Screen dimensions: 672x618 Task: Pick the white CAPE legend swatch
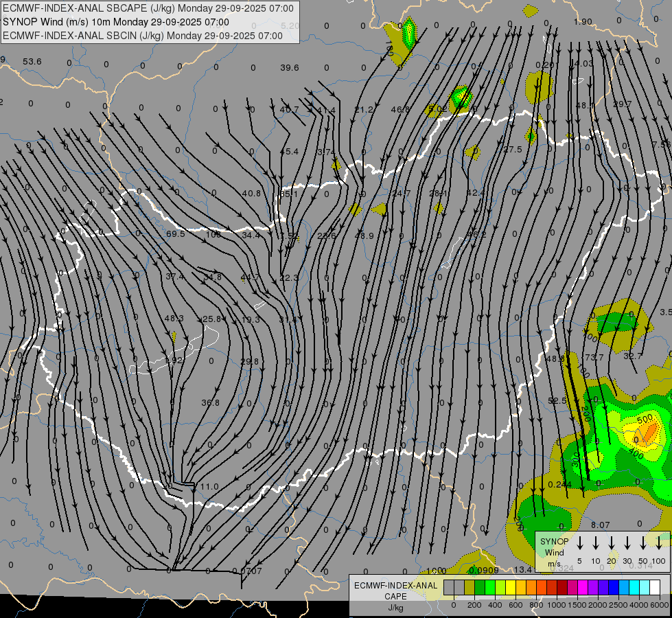pyautogui.click(x=654, y=587)
